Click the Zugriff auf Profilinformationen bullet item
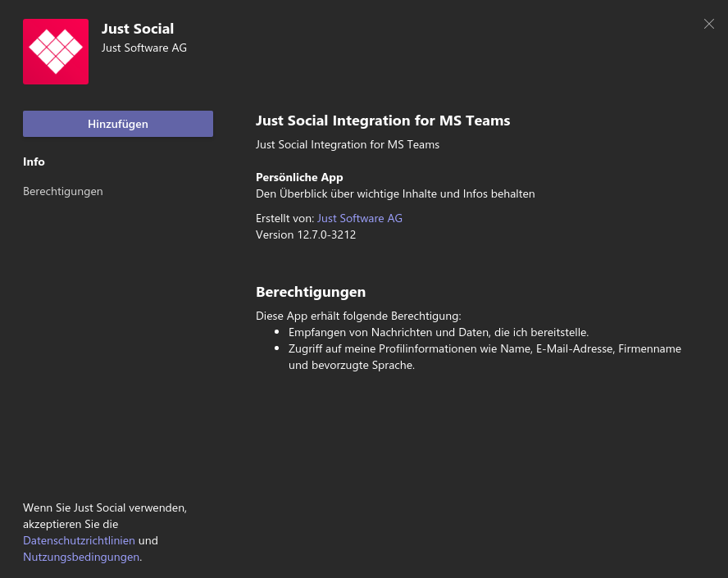728x578 pixels. pos(485,357)
